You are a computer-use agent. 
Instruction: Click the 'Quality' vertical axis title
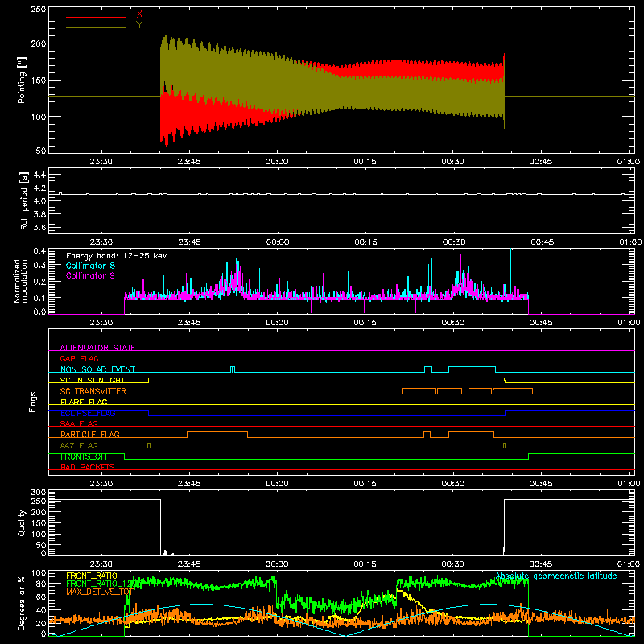point(22,522)
